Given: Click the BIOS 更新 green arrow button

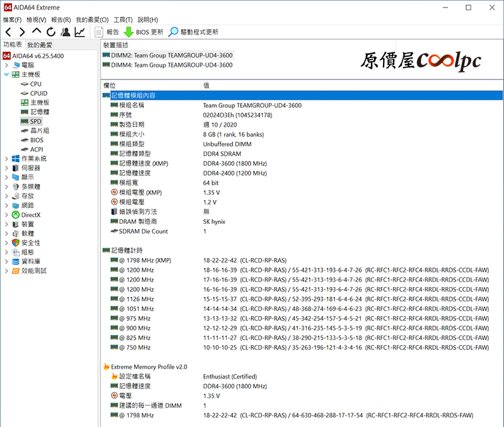Looking at the screenshot, I should (x=144, y=32).
